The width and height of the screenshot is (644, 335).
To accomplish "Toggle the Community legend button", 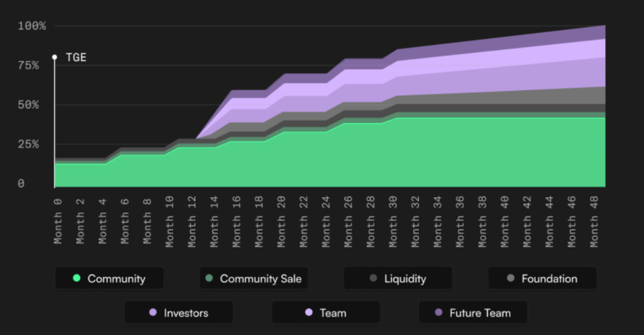I will click(x=109, y=278).
